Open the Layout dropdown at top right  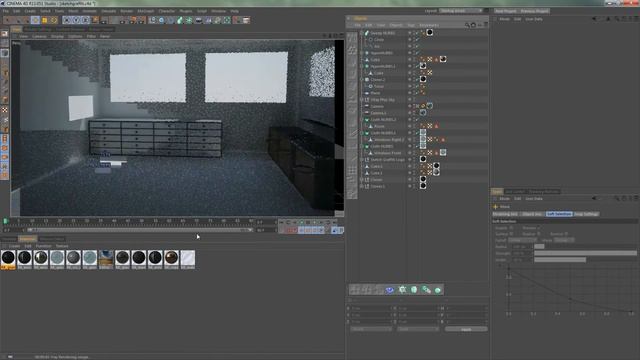click(x=461, y=11)
